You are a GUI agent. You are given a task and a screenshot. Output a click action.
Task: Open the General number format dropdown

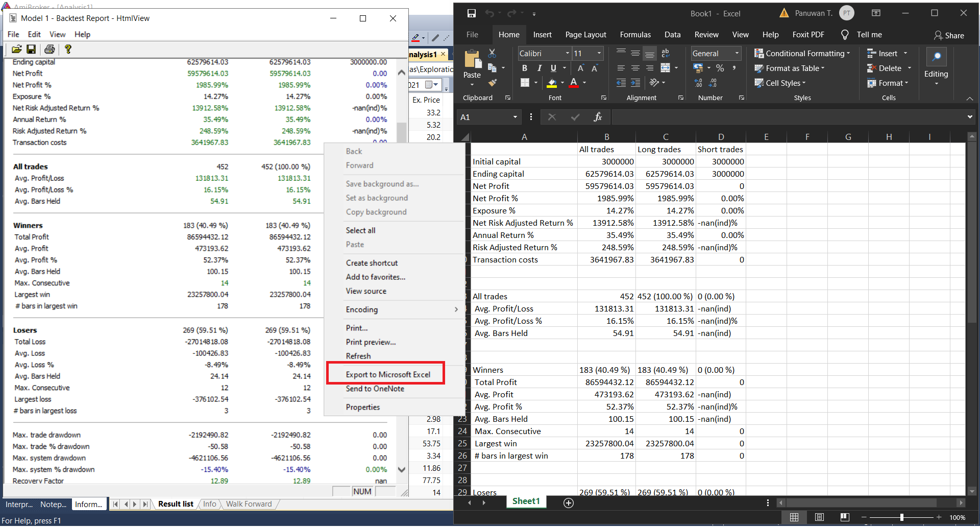pos(737,53)
